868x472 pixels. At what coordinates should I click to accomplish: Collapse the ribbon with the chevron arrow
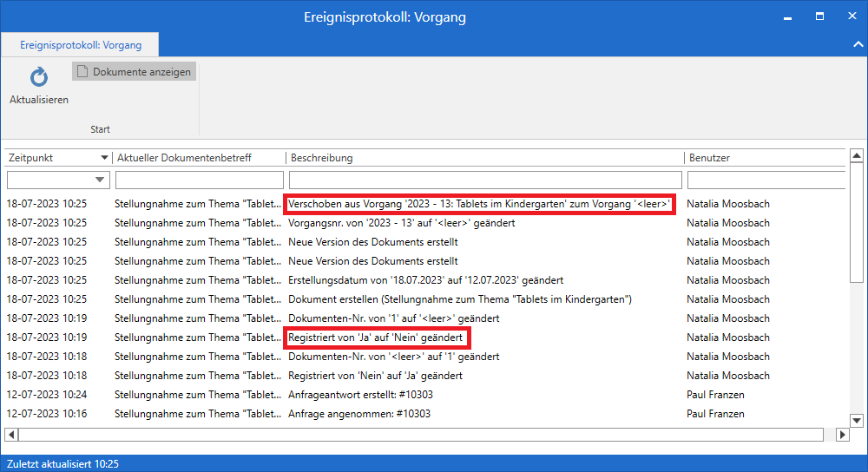[x=858, y=44]
